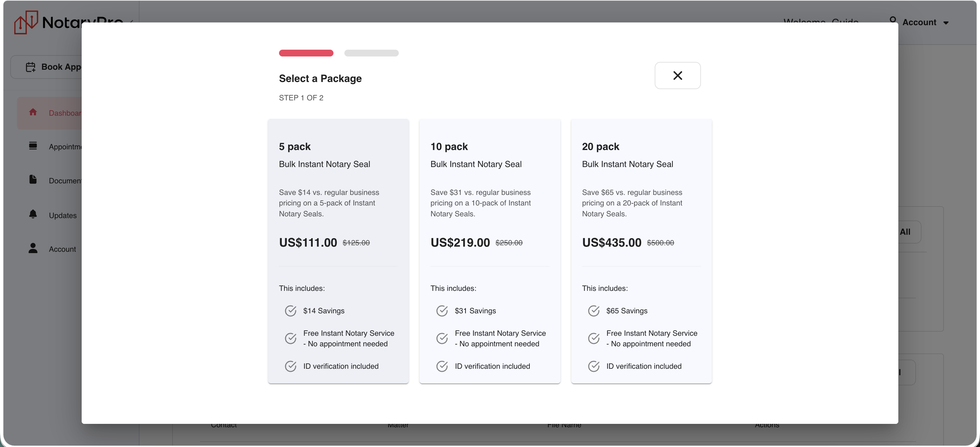Click the struck-through $500.00 price
Screen dimensions: 980x447
click(x=660, y=243)
